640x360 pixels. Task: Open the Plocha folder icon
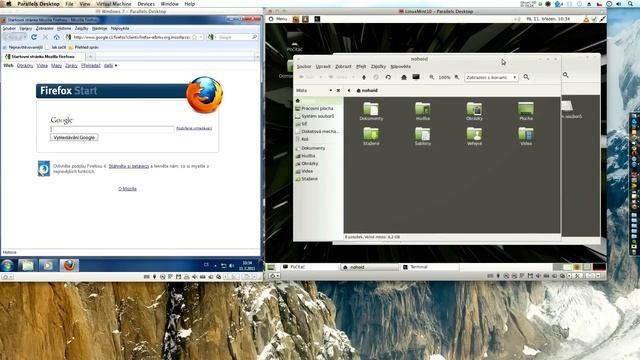coord(526,109)
